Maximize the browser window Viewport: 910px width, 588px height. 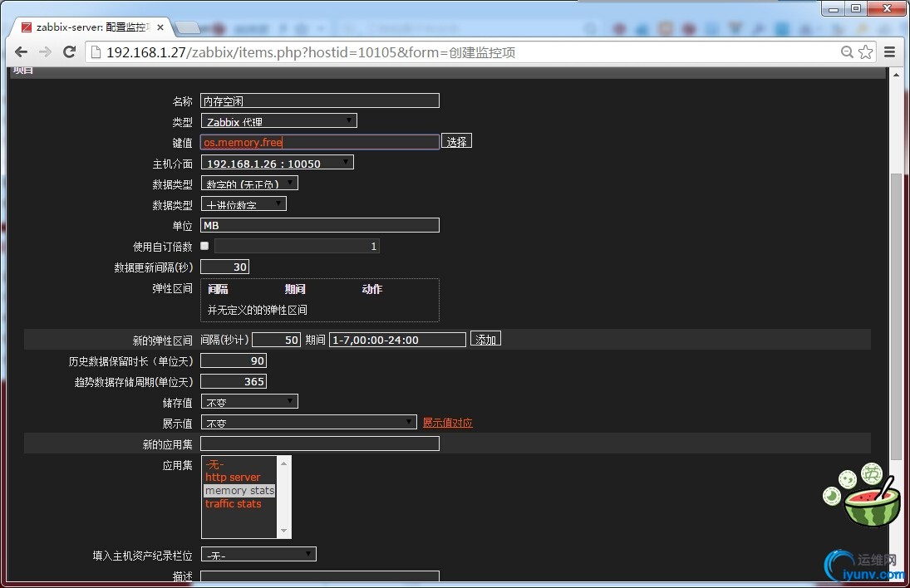[x=855, y=8]
